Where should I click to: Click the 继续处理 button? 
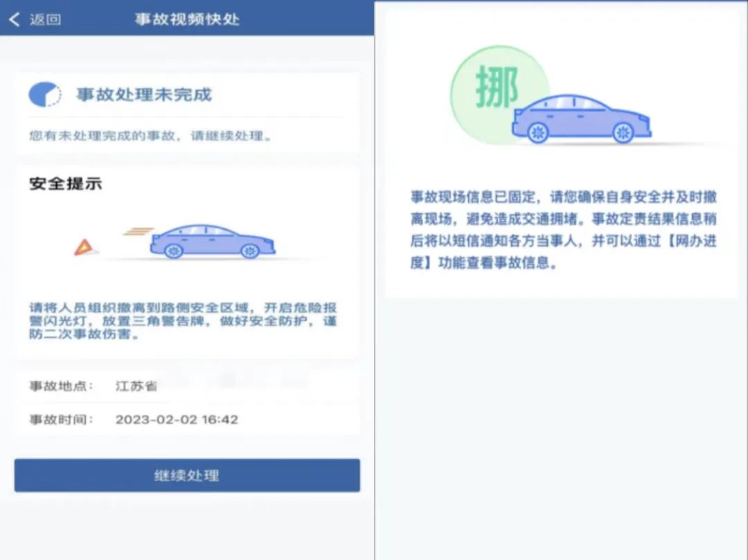pyautogui.click(x=187, y=475)
